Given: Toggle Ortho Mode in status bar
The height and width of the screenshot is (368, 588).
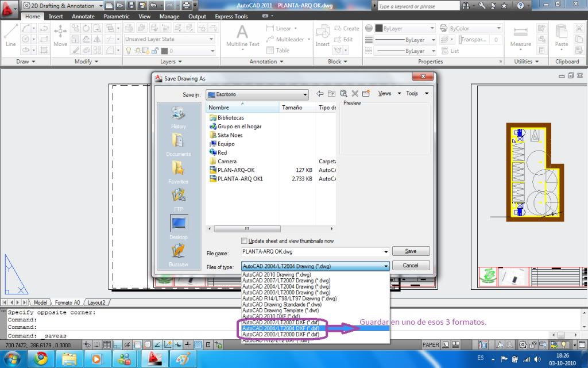Looking at the screenshot, I should [117, 344].
